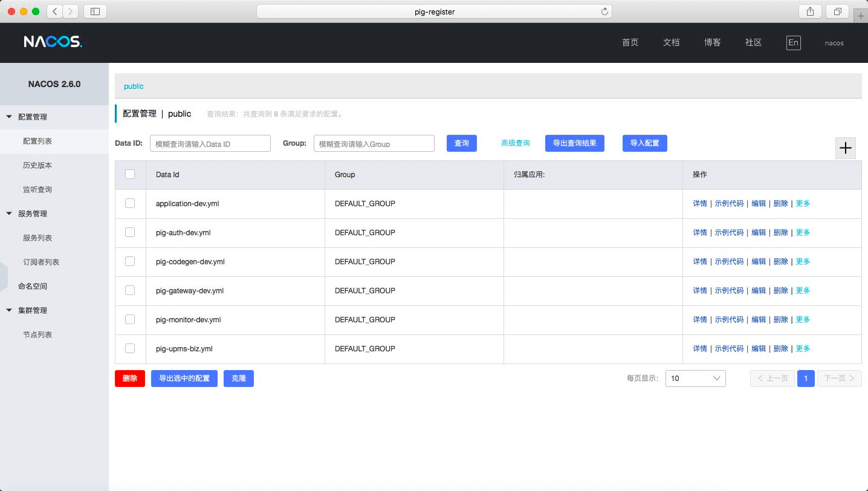Click the Safari address bar
868x491 pixels.
click(x=434, y=11)
